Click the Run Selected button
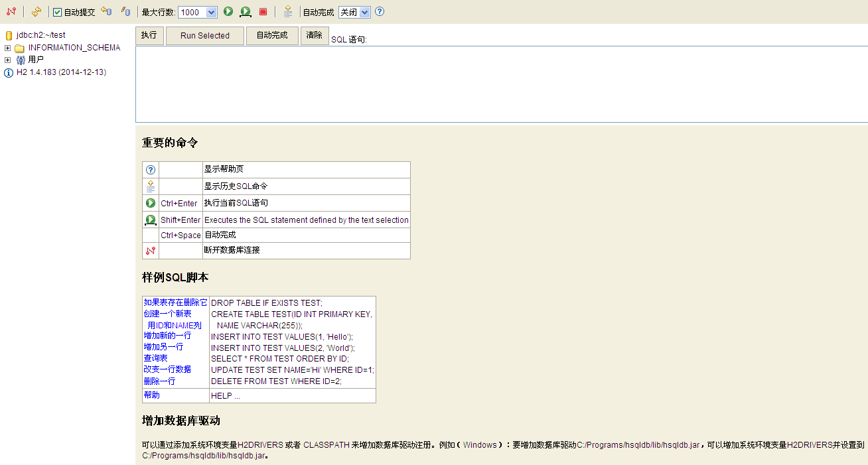Image resolution: width=868 pixels, height=465 pixels. pyautogui.click(x=205, y=36)
